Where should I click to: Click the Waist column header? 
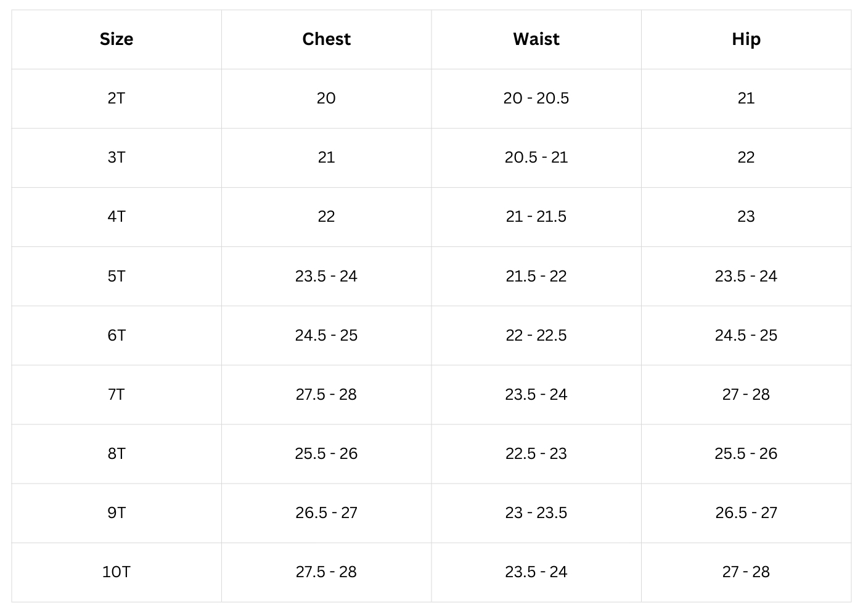pyautogui.click(x=536, y=39)
